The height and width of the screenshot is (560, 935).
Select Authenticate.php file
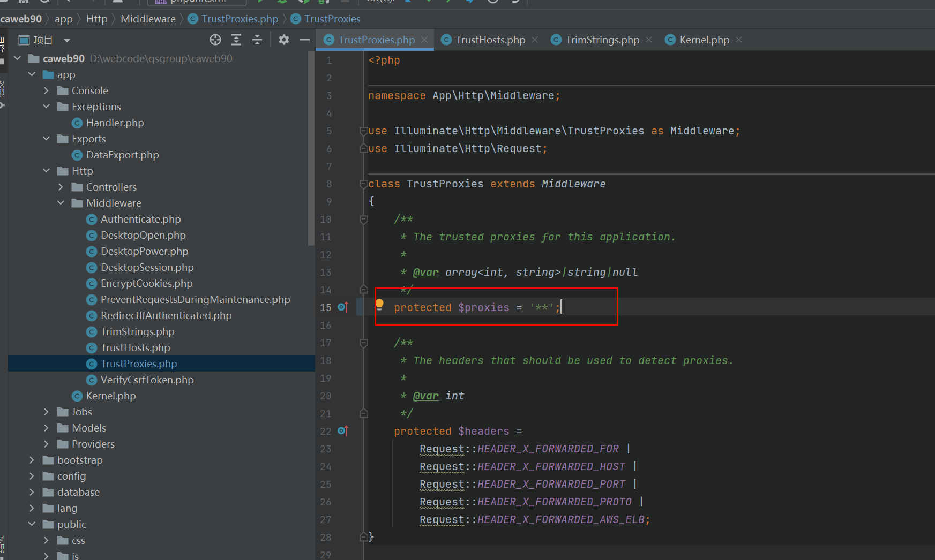(140, 219)
